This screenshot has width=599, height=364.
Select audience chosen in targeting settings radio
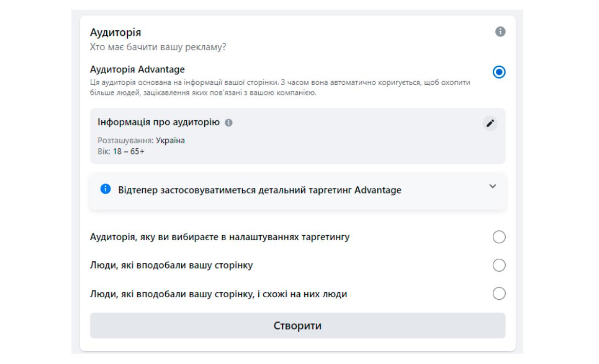click(x=499, y=237)
